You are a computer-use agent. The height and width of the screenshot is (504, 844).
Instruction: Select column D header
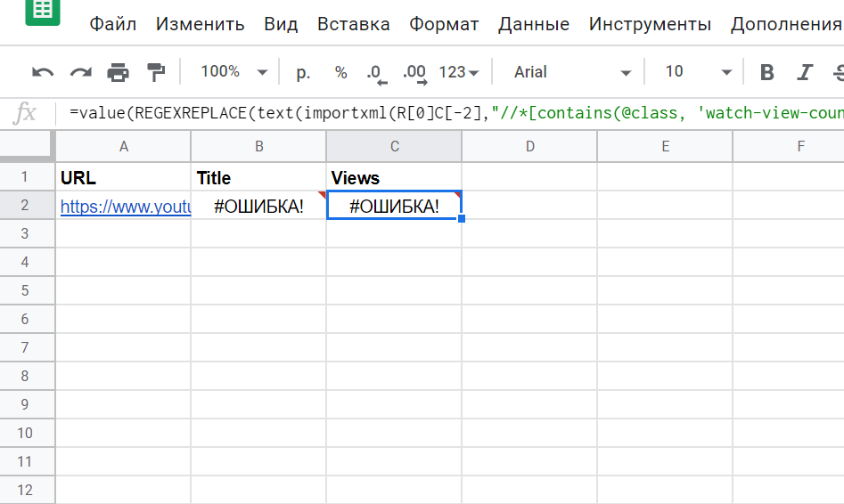point(529,146)
